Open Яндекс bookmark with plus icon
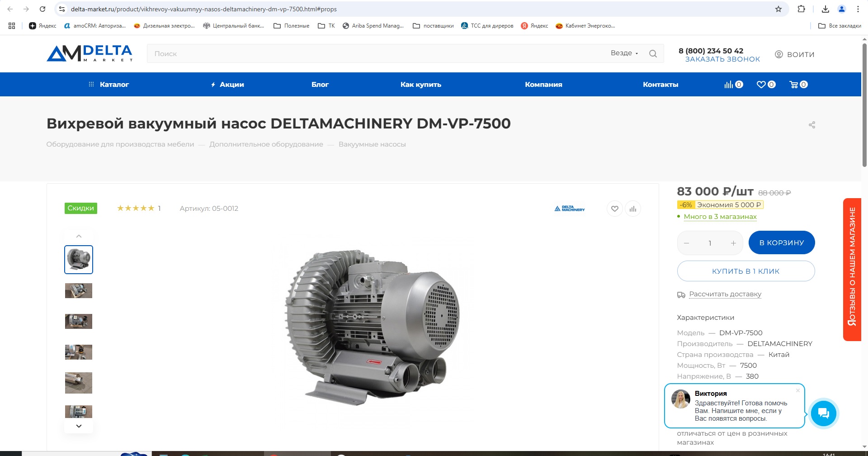The height and width of the screenshot is (456, 868). point(42,26)
